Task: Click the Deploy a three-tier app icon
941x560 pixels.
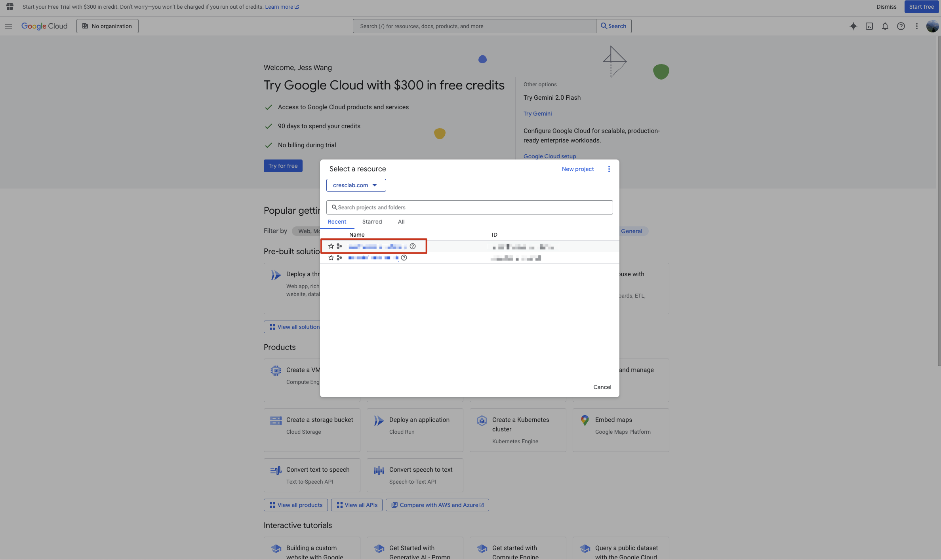Action: (x=276, y=275)
